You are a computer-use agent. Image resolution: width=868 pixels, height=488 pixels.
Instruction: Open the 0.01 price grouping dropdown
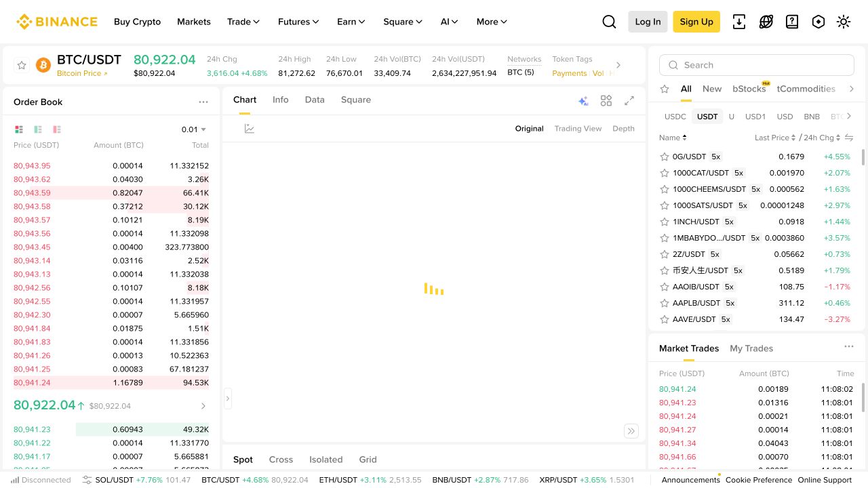[194, 129]
